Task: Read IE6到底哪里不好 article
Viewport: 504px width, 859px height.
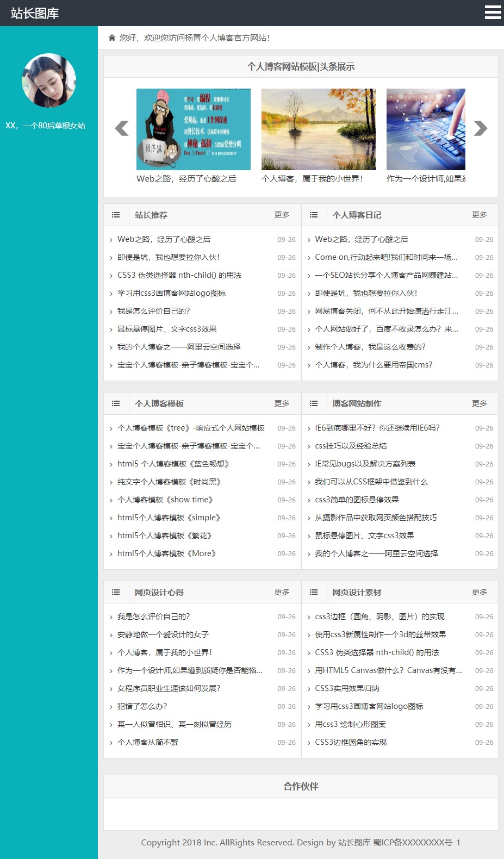Action: [377, 428]
